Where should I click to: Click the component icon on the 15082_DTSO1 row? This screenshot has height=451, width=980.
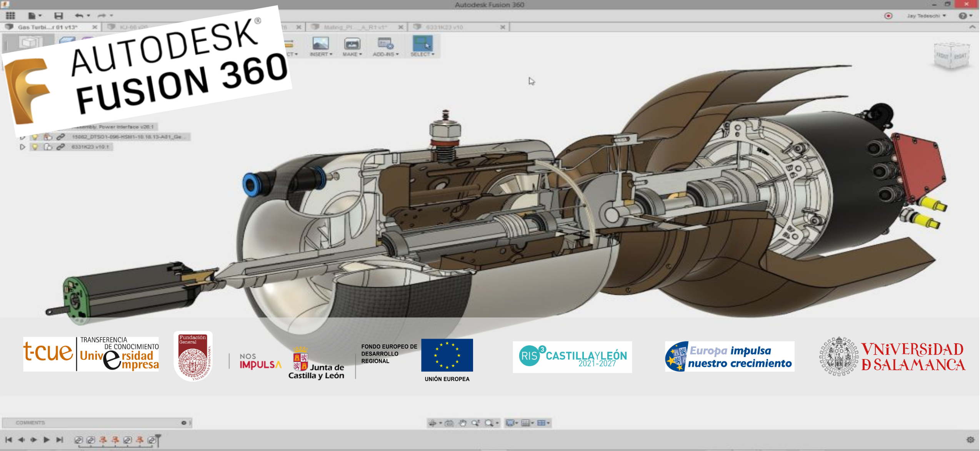point(48,137)
